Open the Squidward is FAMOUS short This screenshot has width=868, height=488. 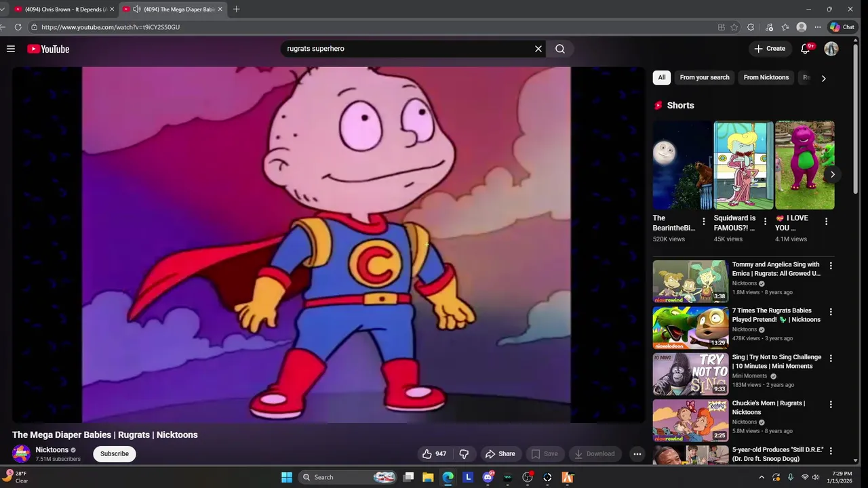tap(743, 165)
